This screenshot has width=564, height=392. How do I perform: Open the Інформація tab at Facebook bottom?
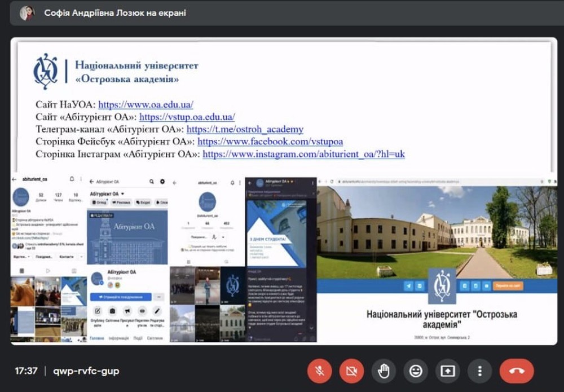pyautogui.click(x=118, y=338)
